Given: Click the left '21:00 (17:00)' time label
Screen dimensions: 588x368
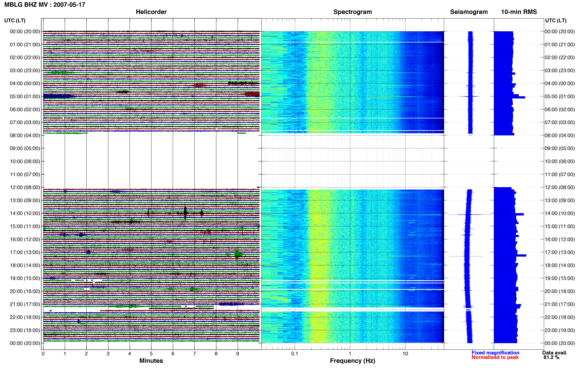Looking at the screenshot, I should point(25,304).
